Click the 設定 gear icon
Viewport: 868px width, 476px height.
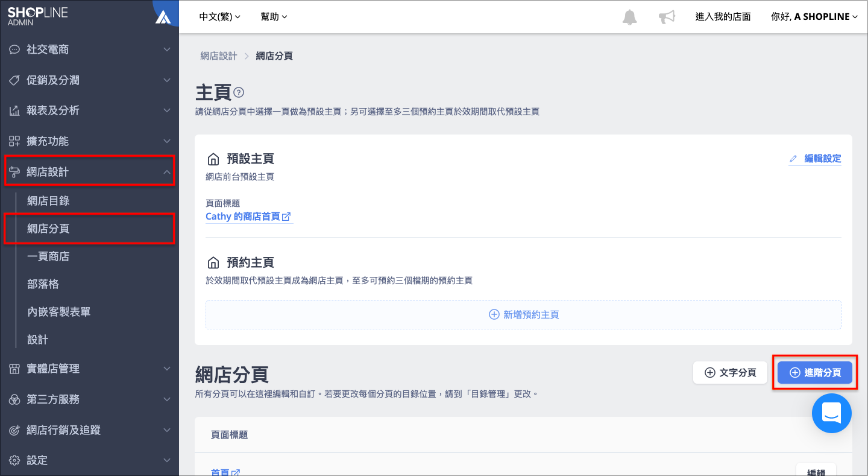click(x=14, y=460)
